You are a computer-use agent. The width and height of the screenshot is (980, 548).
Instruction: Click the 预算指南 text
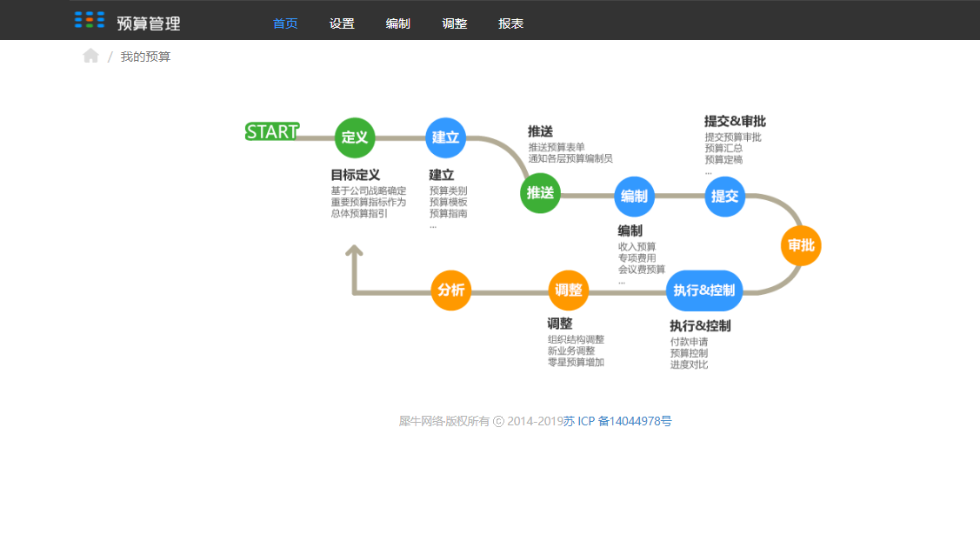pos(448,213)
